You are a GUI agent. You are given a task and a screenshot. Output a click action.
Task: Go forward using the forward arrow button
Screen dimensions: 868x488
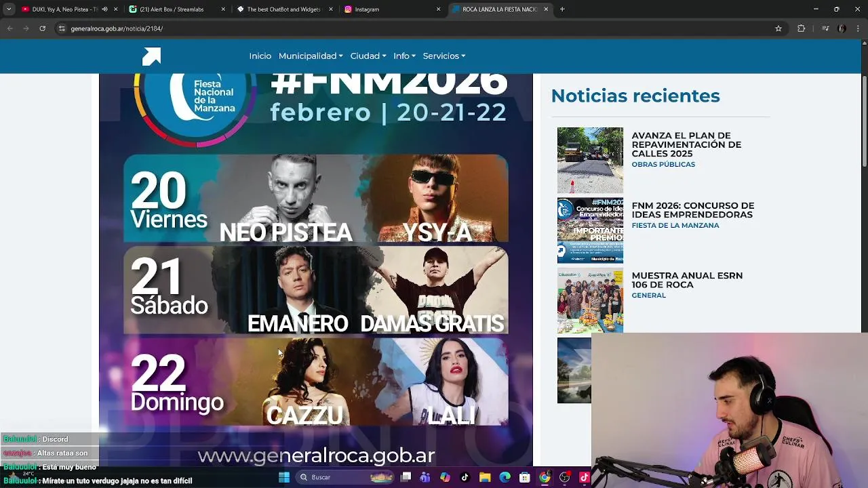[26, 28]
